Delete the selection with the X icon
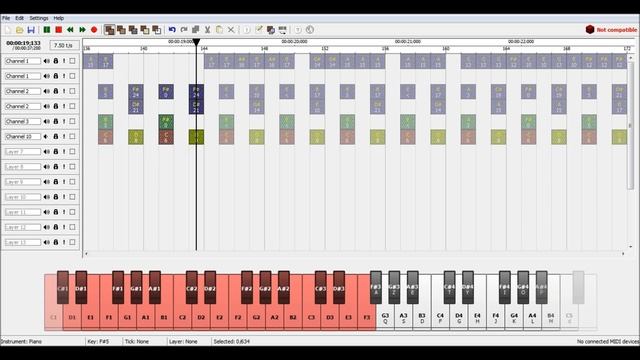Viewport: 640px width, 360px height. coord(231,30)
